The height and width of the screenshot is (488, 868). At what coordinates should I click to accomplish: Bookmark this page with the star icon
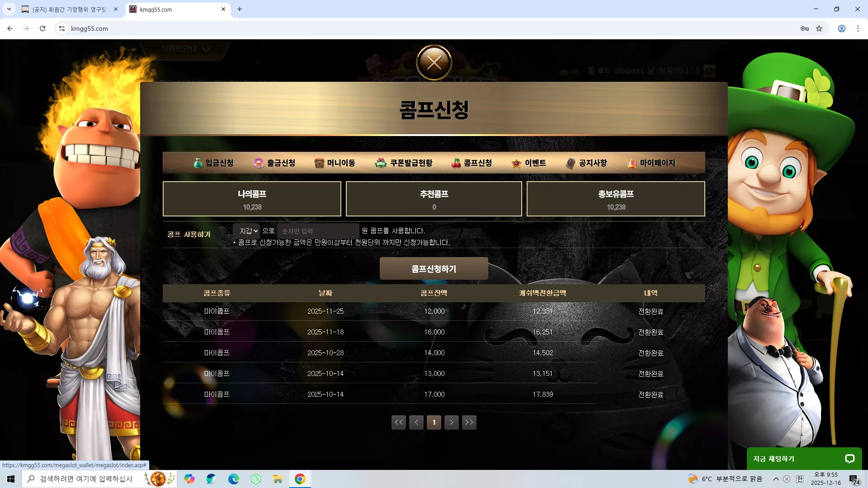pos(819,28)
